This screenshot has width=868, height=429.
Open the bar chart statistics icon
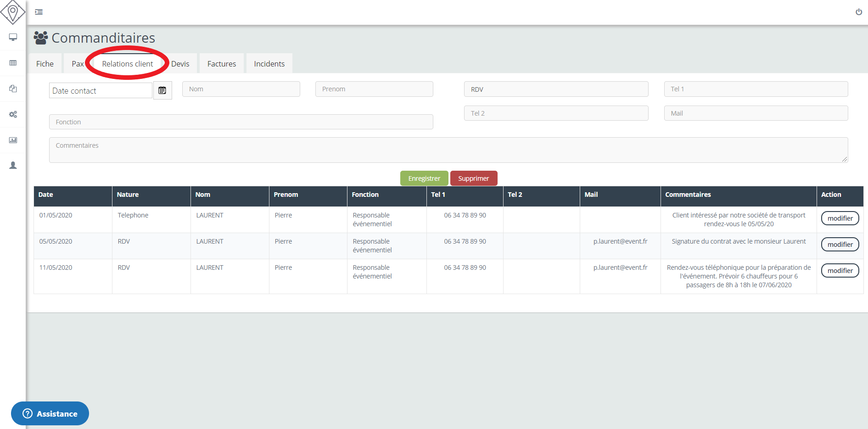point(13,140)
